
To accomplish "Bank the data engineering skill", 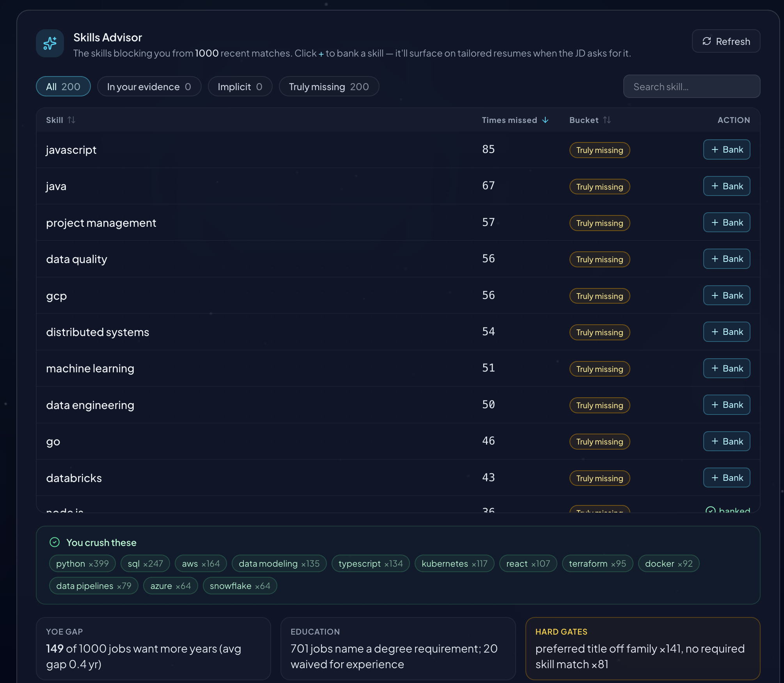I will point(727,405).
